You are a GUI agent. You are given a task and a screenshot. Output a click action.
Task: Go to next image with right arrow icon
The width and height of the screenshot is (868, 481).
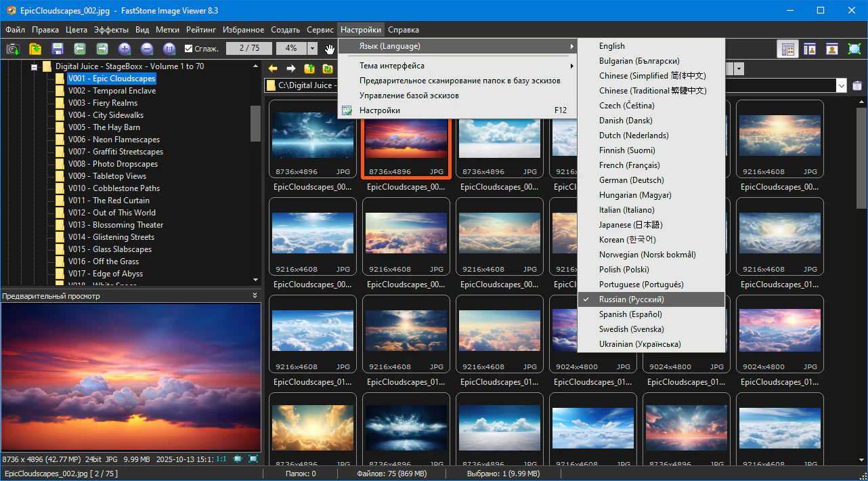click(102, 49)
